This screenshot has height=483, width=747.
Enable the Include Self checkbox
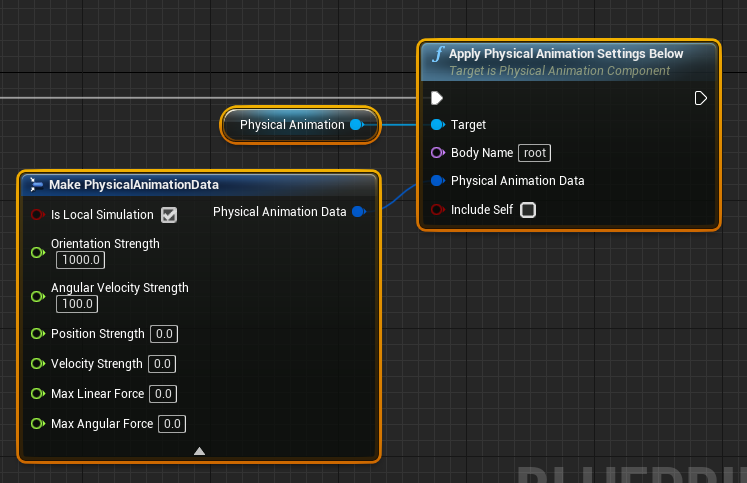point(528,210)
